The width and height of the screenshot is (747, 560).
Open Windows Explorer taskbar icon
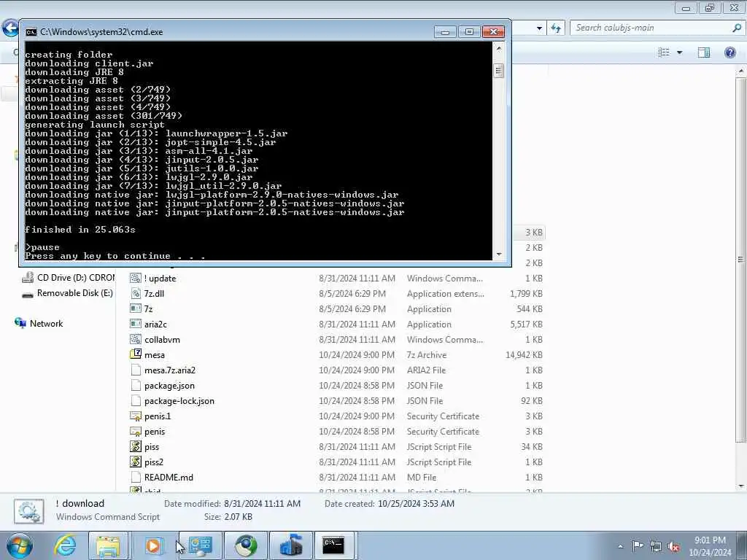(x=108, y=545)
